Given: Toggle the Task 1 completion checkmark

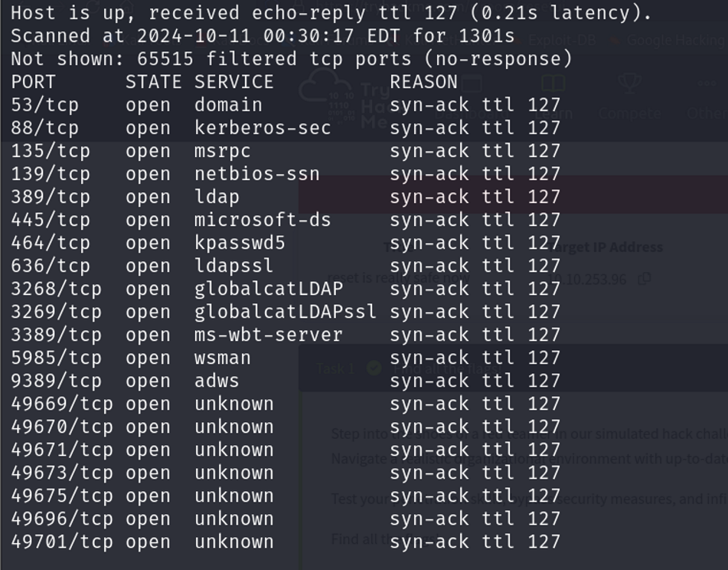Looking at the screenshot, I should pos(373,369).
